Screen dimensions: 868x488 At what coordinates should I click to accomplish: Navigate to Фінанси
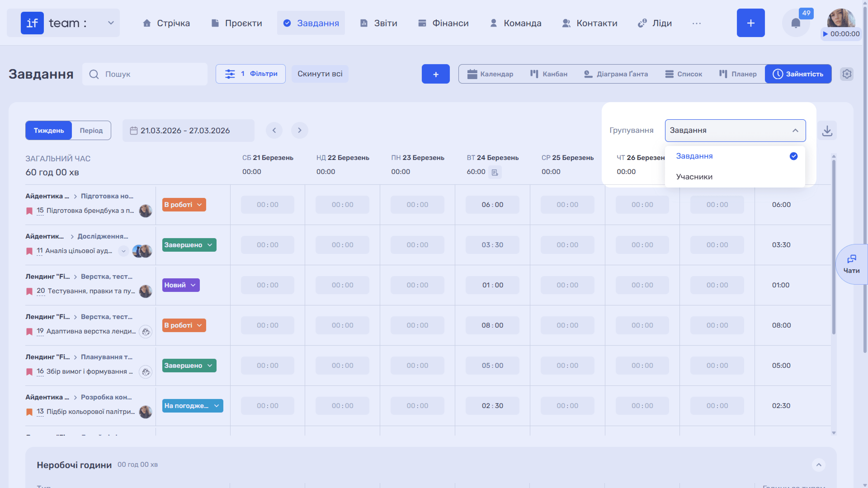pos(443,23)
